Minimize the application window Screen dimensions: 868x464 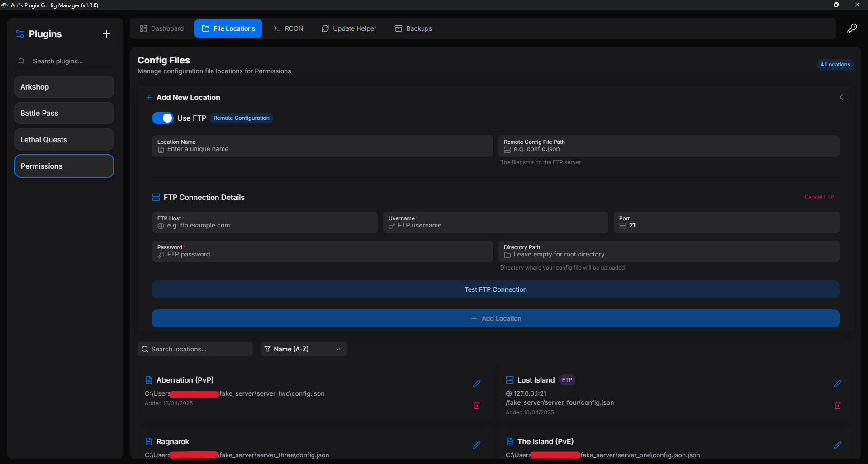pyautogui.click(x=816, y=5)
